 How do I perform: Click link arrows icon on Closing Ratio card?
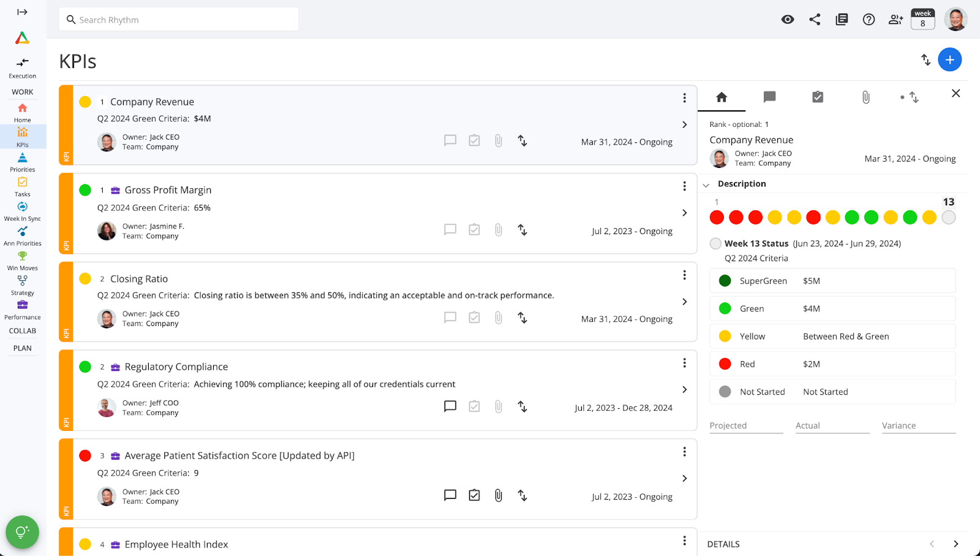[522, 318]
